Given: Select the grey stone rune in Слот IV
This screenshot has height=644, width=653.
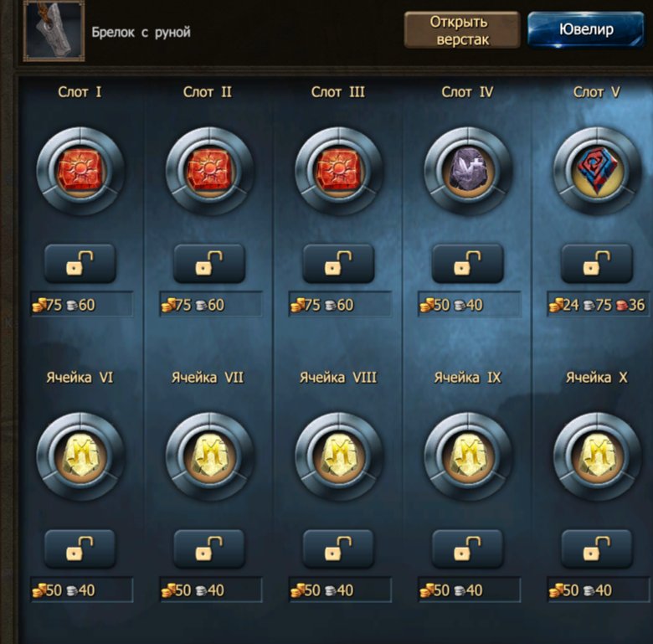Looking at the screenshot, I should click(x=468, y=171).
